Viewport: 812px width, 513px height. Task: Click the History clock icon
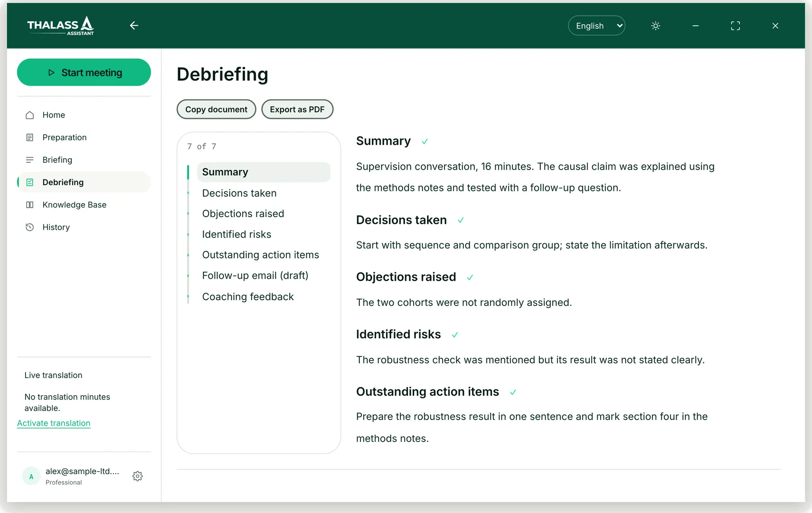click(x=30, y=227)
